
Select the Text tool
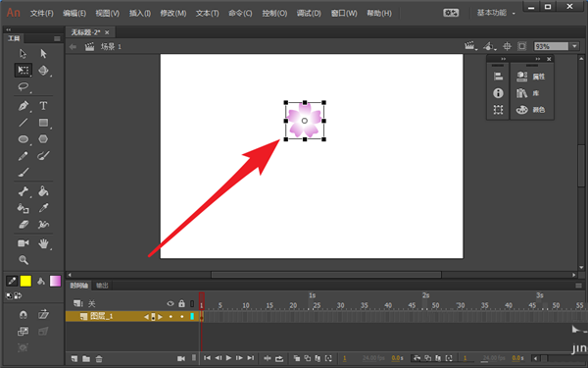tap(43, 106)
